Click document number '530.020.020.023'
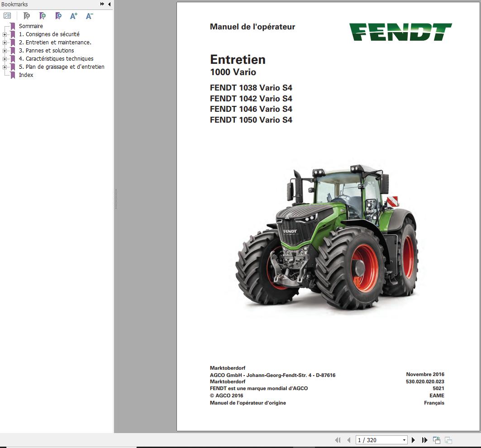Screen dimensions: 481x448 point(425,381)
